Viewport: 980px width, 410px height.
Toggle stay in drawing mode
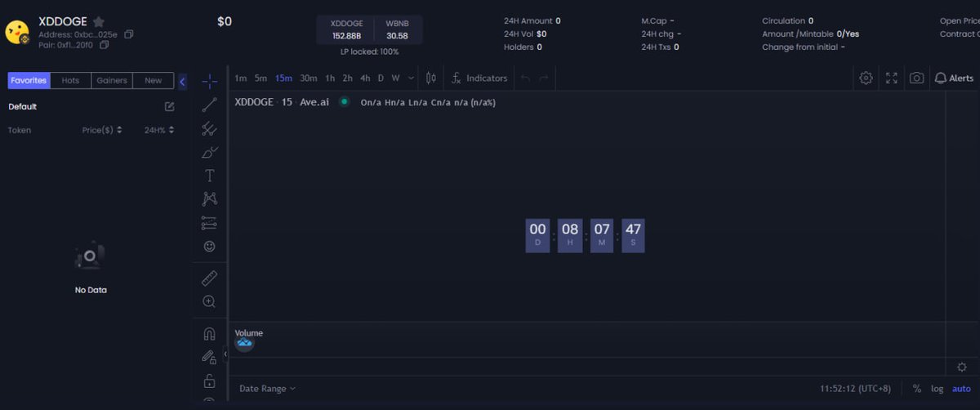(x=209, y=357)
